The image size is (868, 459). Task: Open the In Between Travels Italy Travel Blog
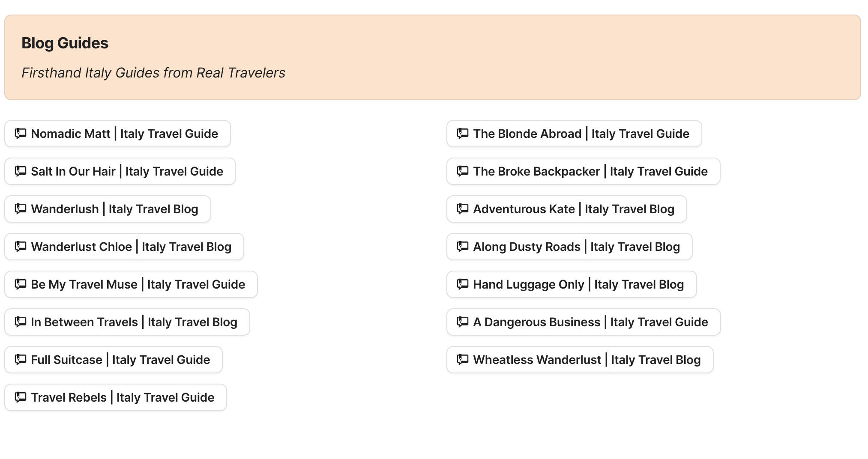click(x=126, y=322)
